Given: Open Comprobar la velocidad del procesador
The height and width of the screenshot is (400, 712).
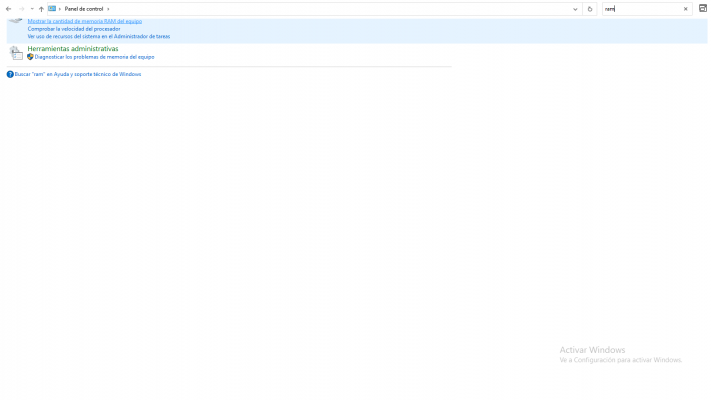Looking at the screenshot, I should point(73,29).
